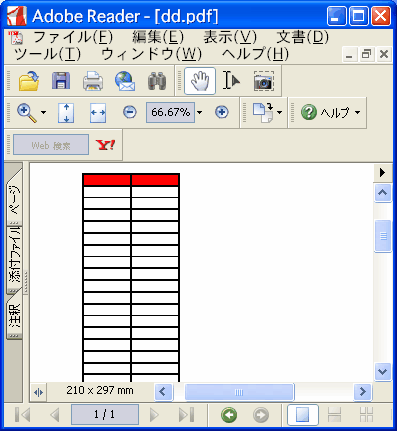Print the document with the printer icon
The width and height of the screenshot is (397, 431).
pyautogui.click(x=93, y=81)
